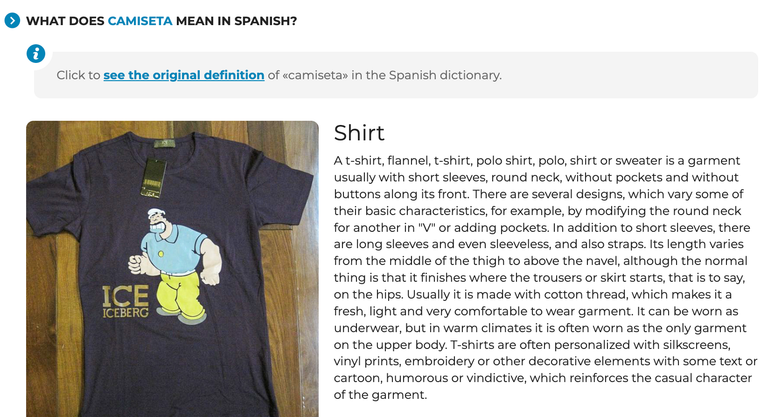Click the paragraph's first line starting 'A t-shirt, flannel'
Screen dimensions: 768x417
point(537,161)
